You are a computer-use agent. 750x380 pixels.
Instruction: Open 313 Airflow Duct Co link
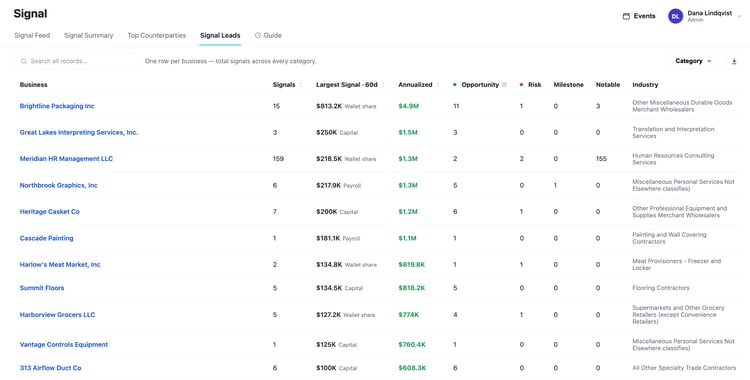(50, 368)
